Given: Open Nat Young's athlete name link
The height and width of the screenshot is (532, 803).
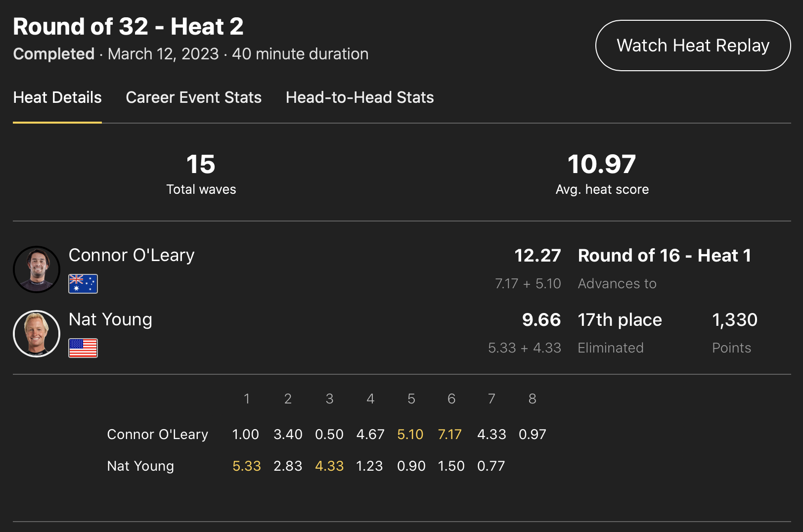Looking at the screenshot, I should coord(110,319).
